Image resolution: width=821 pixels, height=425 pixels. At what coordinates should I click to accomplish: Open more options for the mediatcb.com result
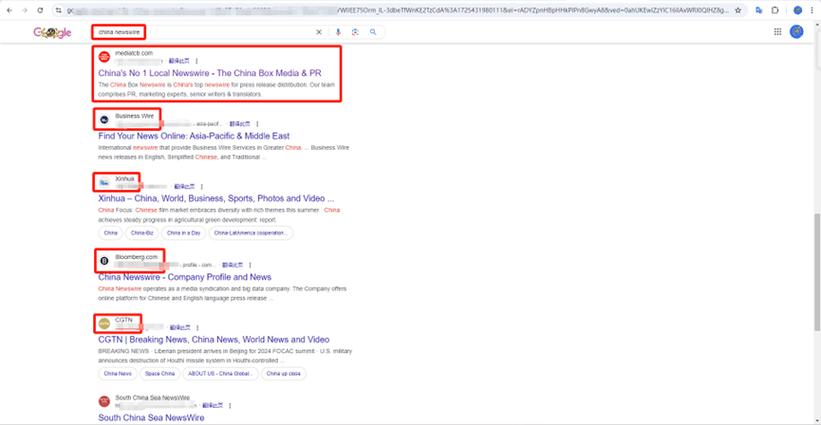(x=197, y=61)
